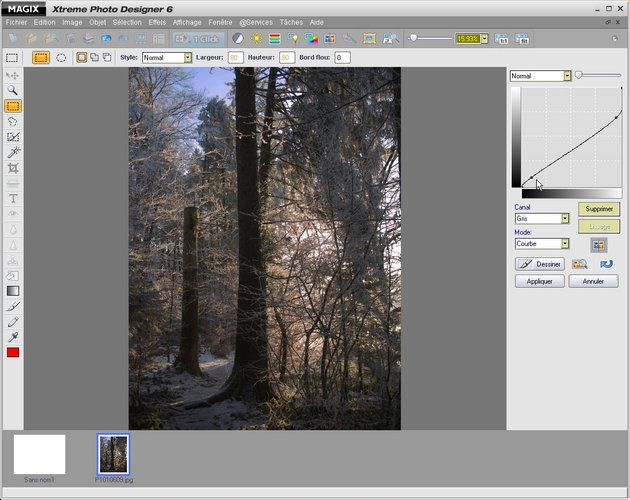Toggle the rectangular selection shape
Screen dimensions: 630x500
click(41, 58)
